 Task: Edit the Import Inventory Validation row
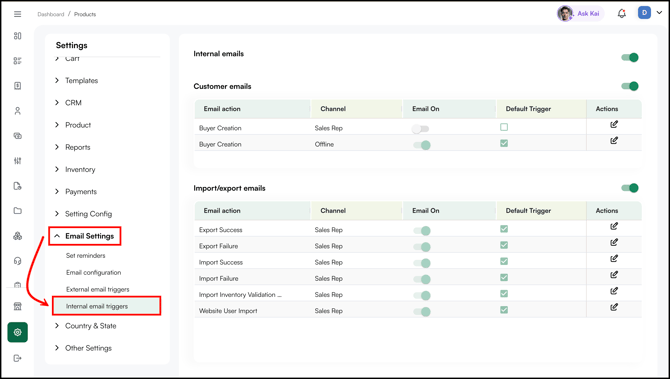614,291
